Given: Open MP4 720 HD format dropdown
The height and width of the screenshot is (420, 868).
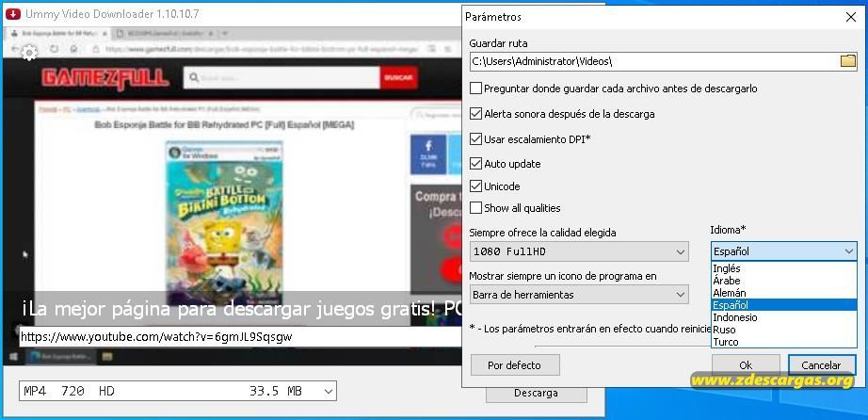Looking at the screenshot, I should click(x=178, y=391).
